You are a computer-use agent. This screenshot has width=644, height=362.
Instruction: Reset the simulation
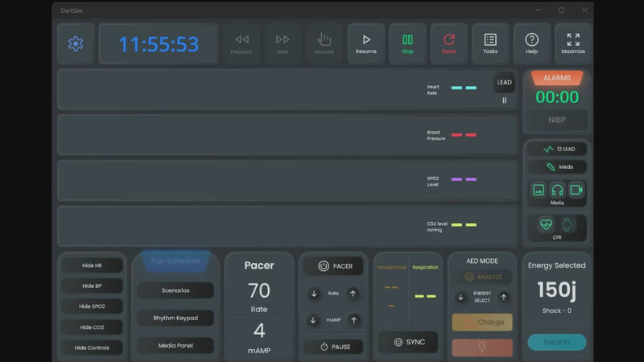(449, 43)
